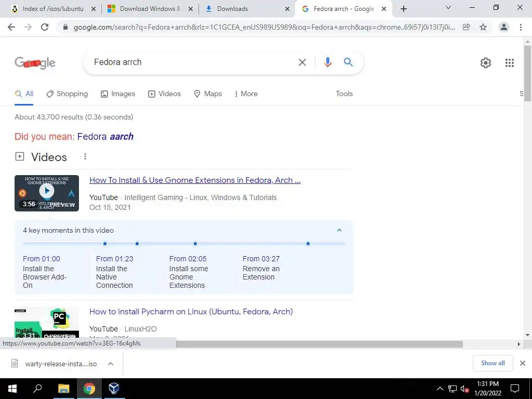Open warty-release iso download options arrow
This screenshot has width=532, height=399.
[x=111, y=364]
